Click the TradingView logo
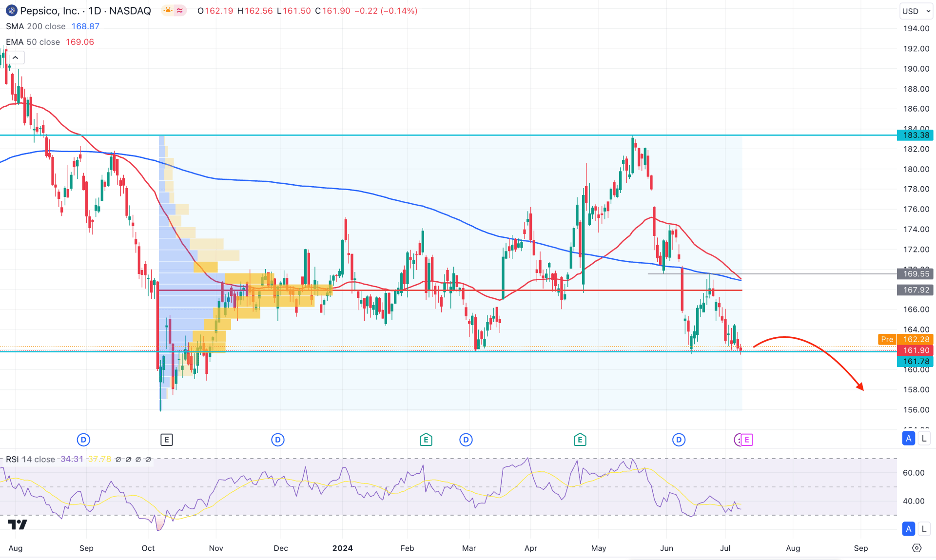Image resolution: width=936 pixels, height=560 pixels. tap(18, 524)
